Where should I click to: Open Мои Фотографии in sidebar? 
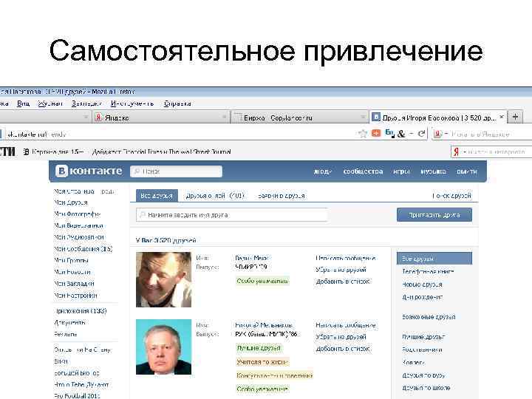(78, 214)
